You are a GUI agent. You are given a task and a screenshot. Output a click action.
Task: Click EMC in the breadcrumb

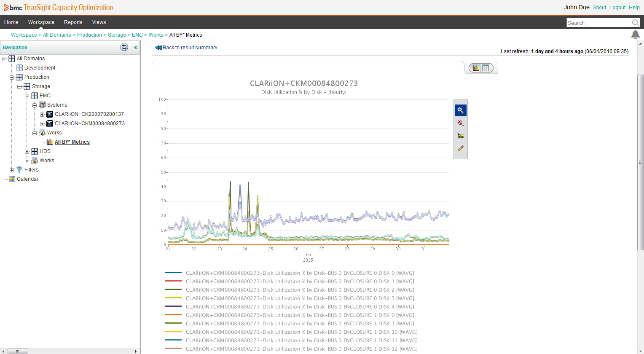(x=137, y=35)
